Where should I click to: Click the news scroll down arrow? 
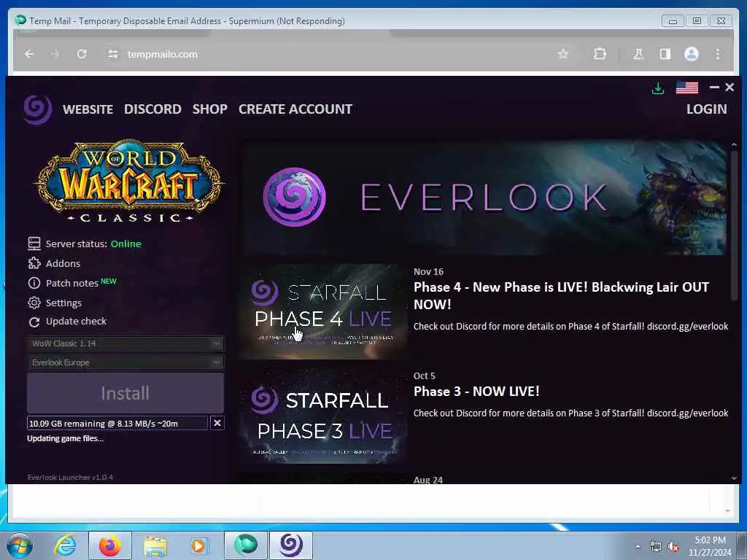734,478
